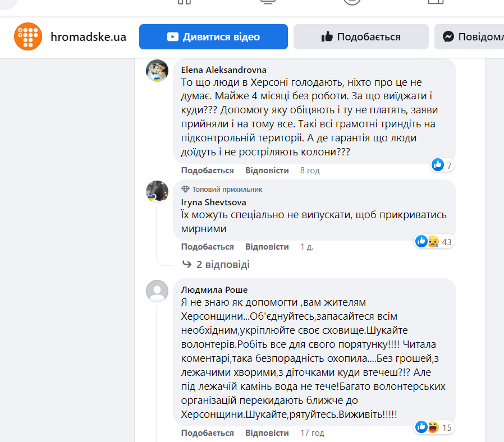Click the 17 год timestamp on Людмила's comment

click(x=312, y=433)
